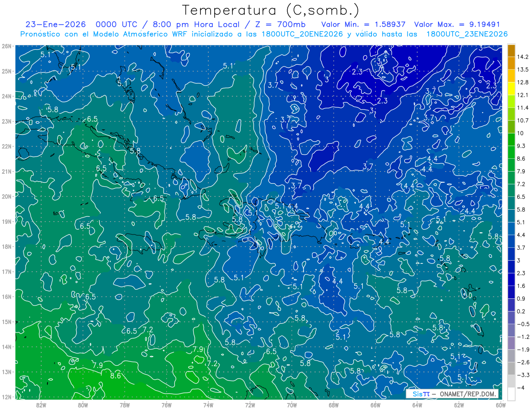Click the '78W' longitude axis label
This screenshot has width=532, height=411.
(x=125, y=405)
